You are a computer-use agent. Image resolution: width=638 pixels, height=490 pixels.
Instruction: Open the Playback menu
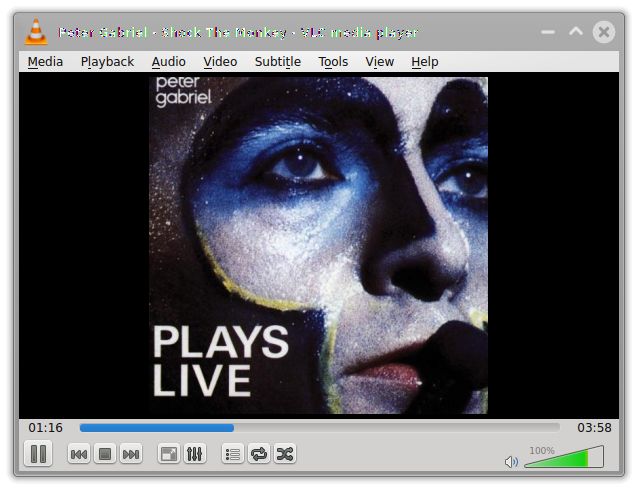pyautogui.click(x=107, y=62)
